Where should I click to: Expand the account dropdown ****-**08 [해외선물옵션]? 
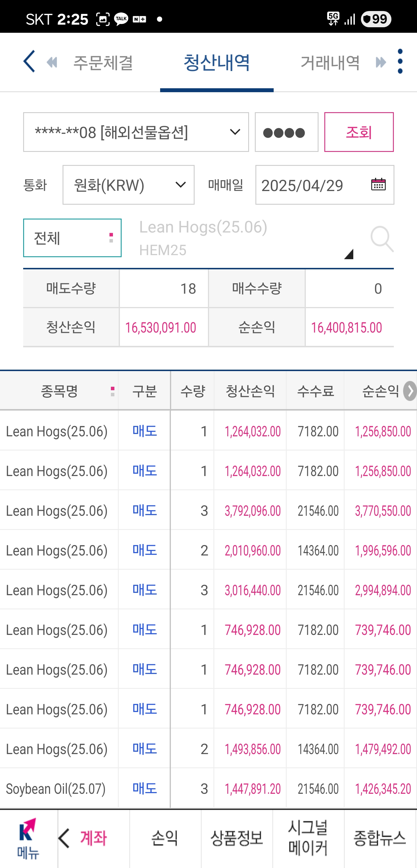click(136, 132)
